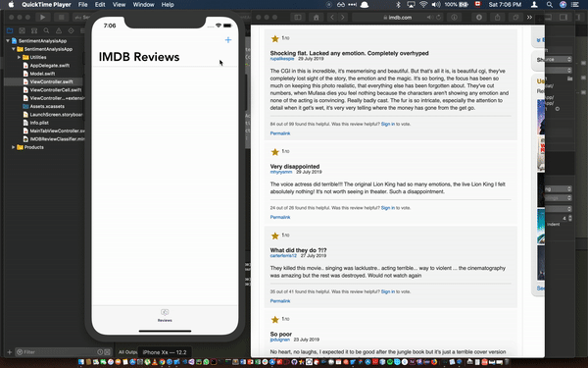Open the Apple menu
Screen dimensions: 588x368
11,5
